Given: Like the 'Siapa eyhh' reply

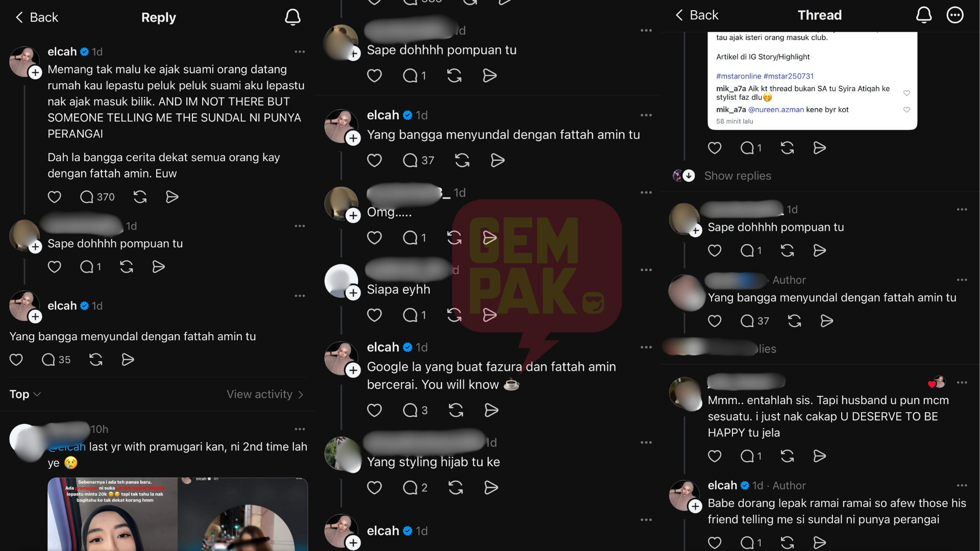Looking at the screenshot, I should coord(375,315).
